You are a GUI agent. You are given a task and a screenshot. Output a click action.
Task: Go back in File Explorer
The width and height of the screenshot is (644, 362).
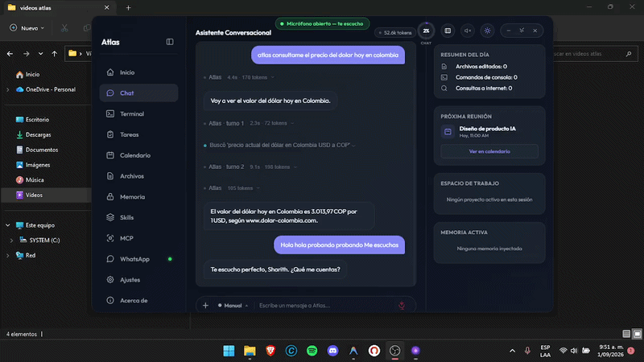pyautogui.click(x=10, y=54)
